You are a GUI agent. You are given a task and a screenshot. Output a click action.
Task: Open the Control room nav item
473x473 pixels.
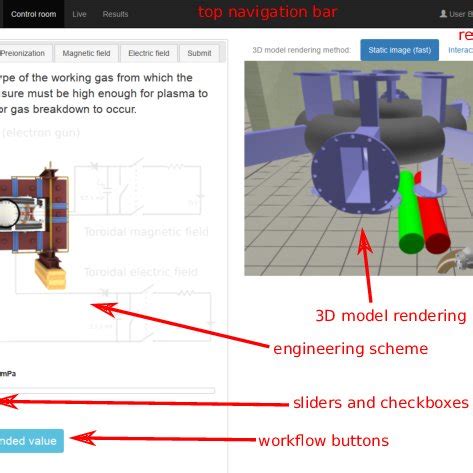point(33,14)
